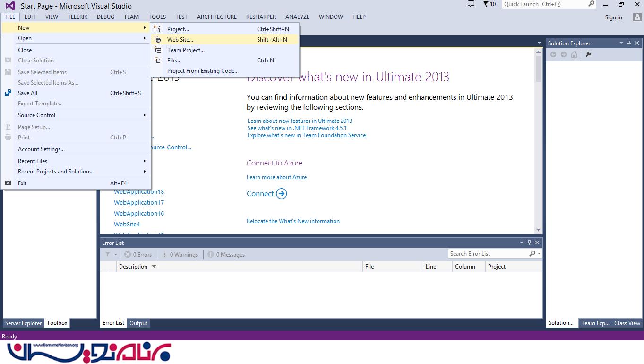
Task: Open Solution Explorer Properties wrench icon
Action: click(x=588, y=54)
